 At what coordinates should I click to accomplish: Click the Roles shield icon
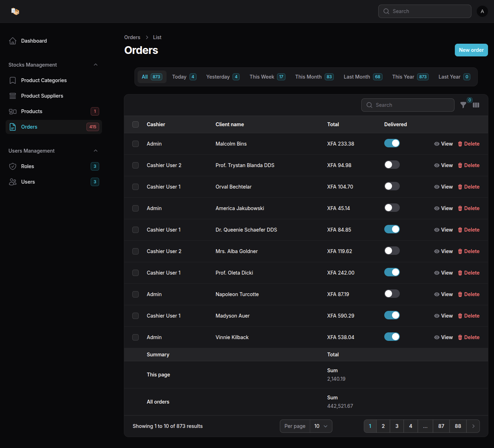pos(13,166)
